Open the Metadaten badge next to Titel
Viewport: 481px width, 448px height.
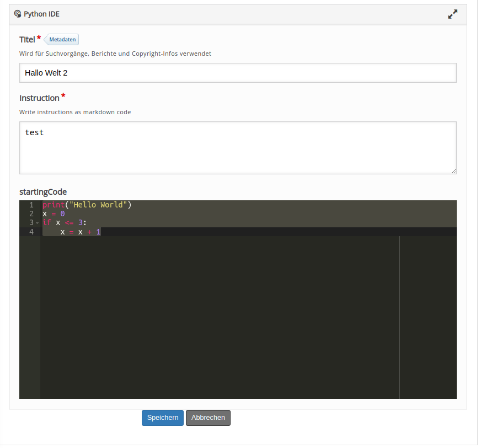[61, 39]
